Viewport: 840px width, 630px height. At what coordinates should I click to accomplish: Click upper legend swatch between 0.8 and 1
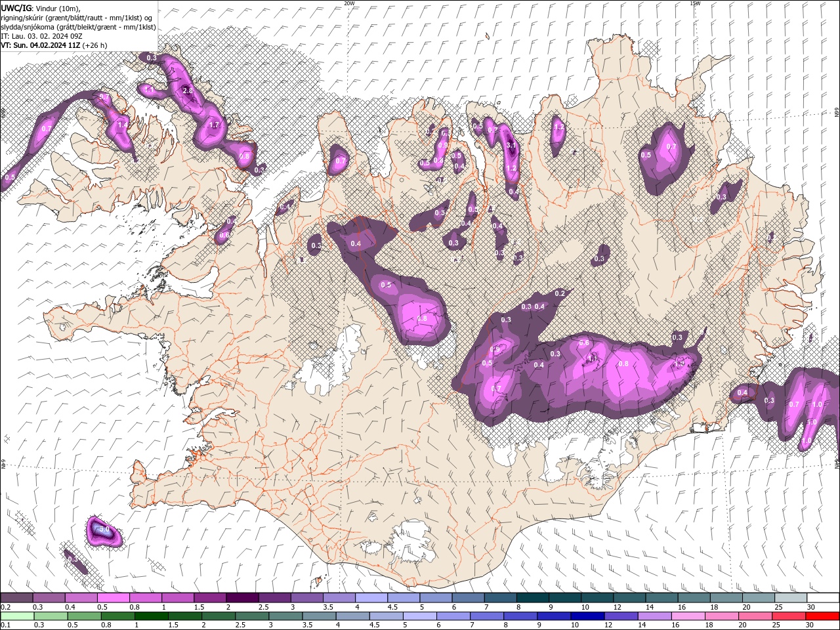pos(145,598)
